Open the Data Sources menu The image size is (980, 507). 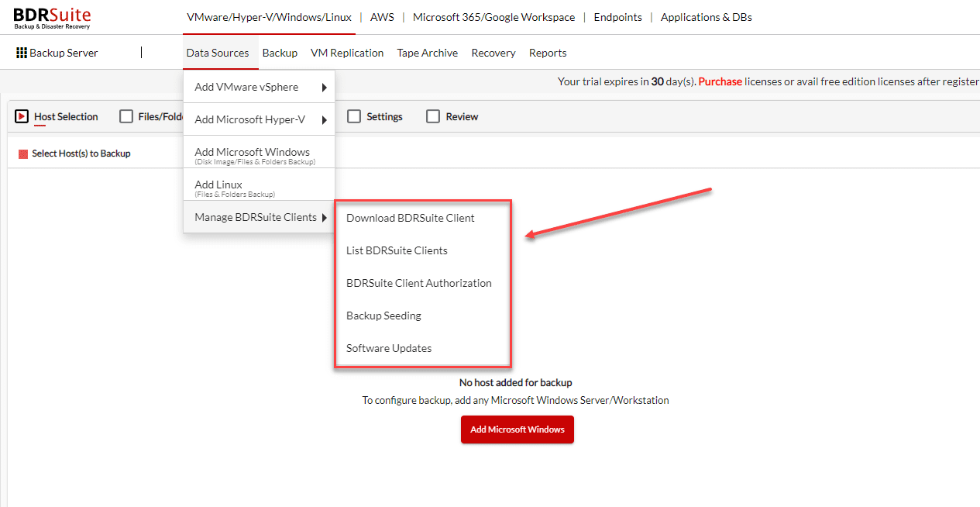coord(218,53)
